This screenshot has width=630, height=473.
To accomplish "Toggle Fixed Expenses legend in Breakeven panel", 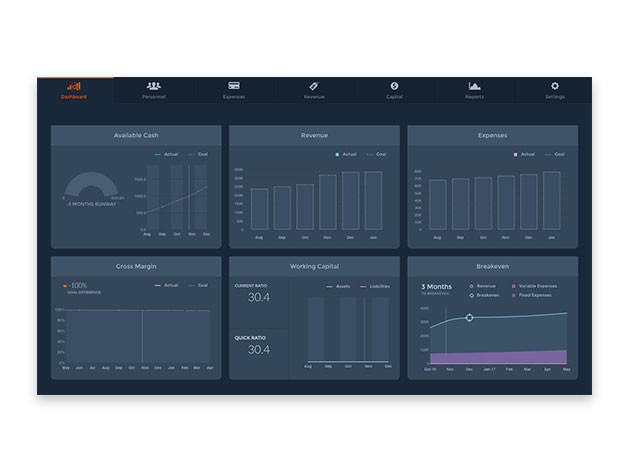I will 532,295.
